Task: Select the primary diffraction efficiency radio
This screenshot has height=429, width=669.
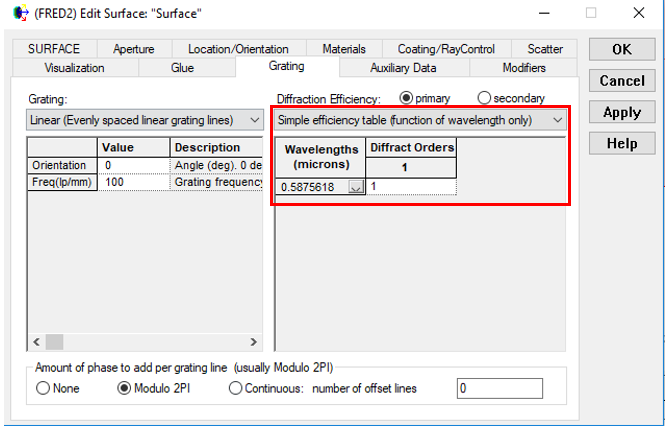Action: (407, 98)
